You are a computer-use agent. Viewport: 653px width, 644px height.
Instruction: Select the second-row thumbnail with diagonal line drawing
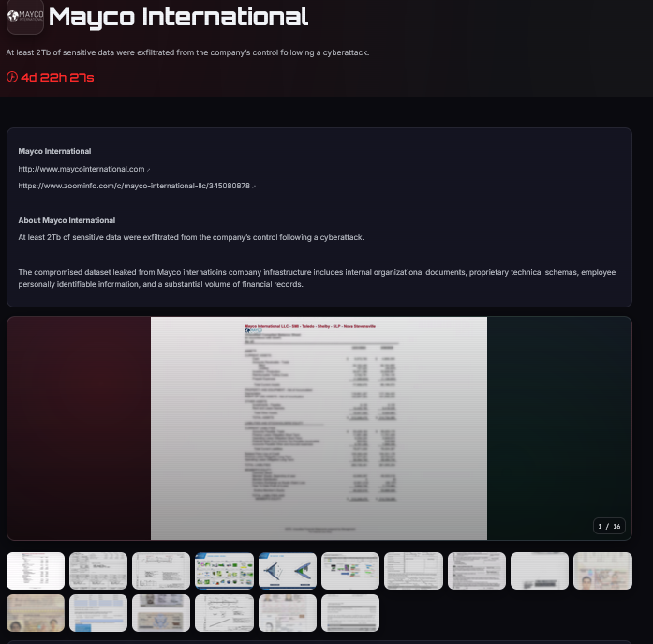click(224, 613)
